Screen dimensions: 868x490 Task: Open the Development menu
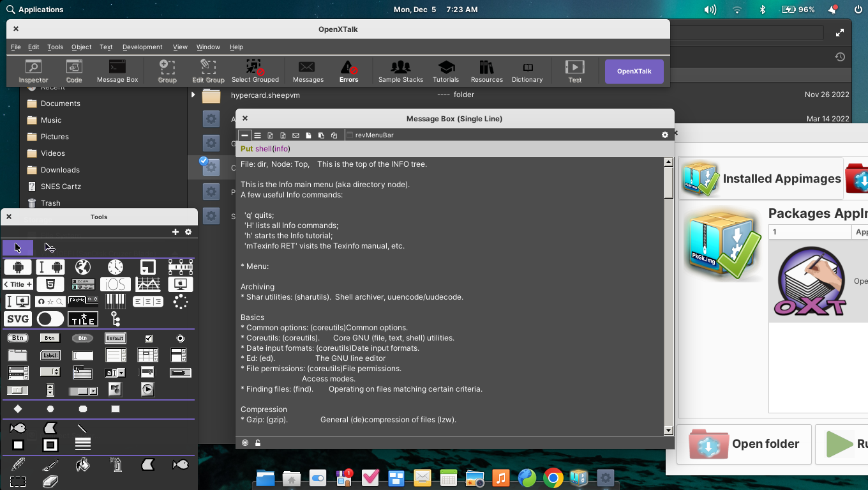142,47
